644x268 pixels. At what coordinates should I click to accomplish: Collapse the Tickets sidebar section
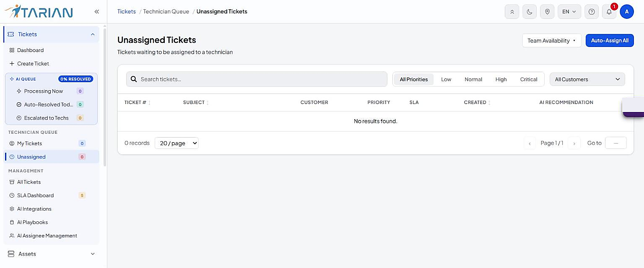click(x=51, y=34)
